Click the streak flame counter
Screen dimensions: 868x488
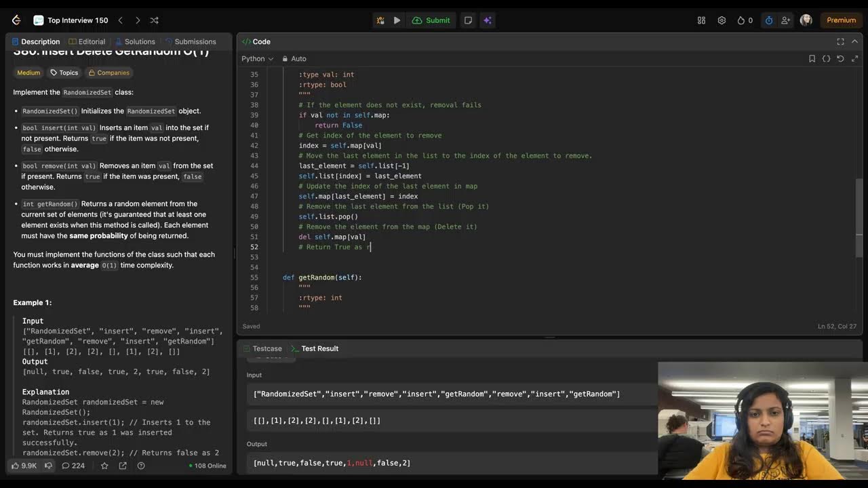(x=745, y=20)
